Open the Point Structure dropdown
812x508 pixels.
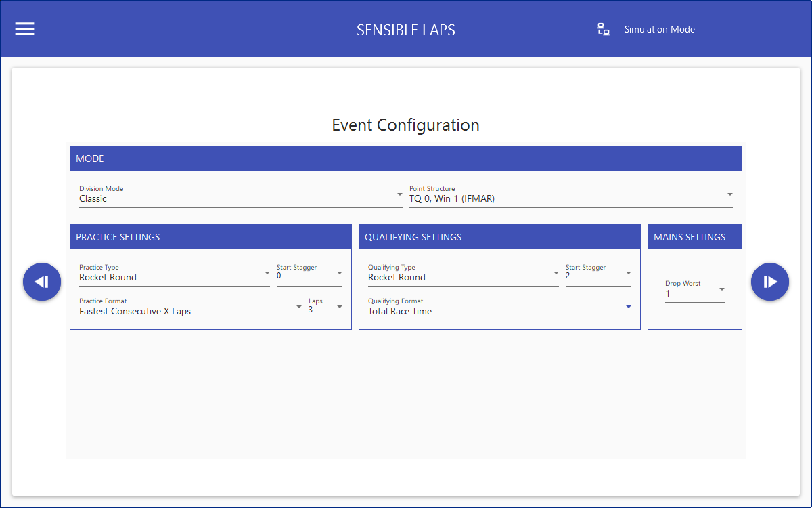570,198
